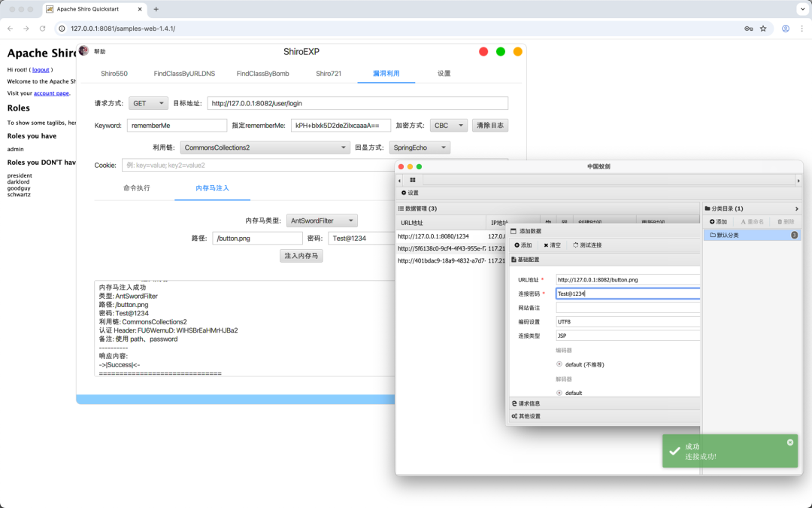Click 测试连接 to test the connection
This screenshot has height=508, width=812.
587,245
